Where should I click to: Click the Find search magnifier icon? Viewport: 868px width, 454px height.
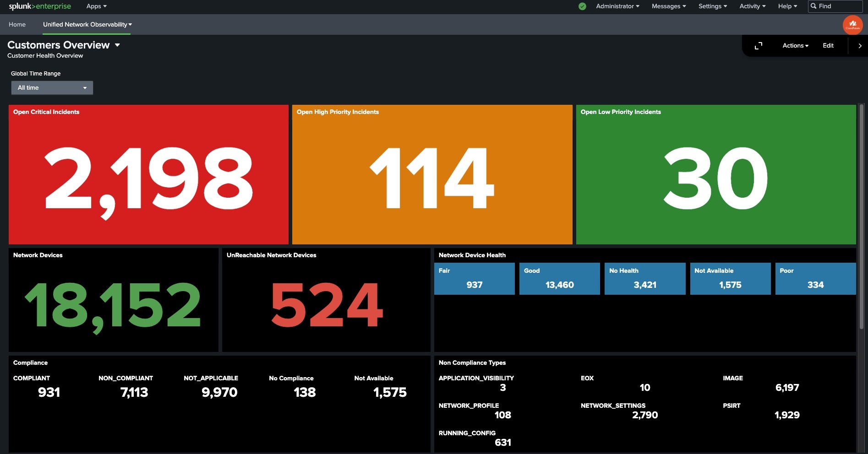tap(813, 6)
